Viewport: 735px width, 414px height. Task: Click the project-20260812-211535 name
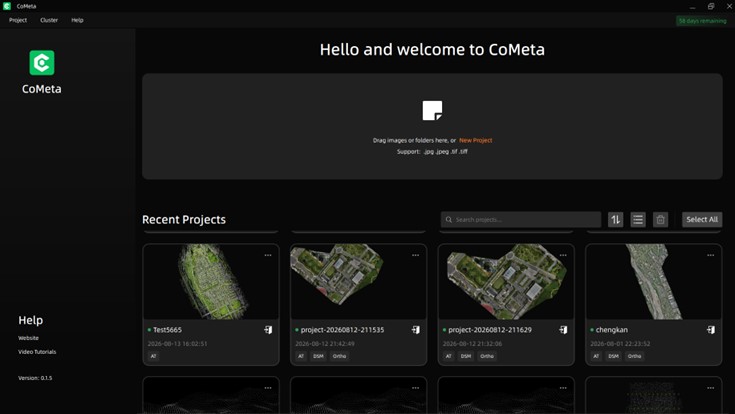pos(342,330)
